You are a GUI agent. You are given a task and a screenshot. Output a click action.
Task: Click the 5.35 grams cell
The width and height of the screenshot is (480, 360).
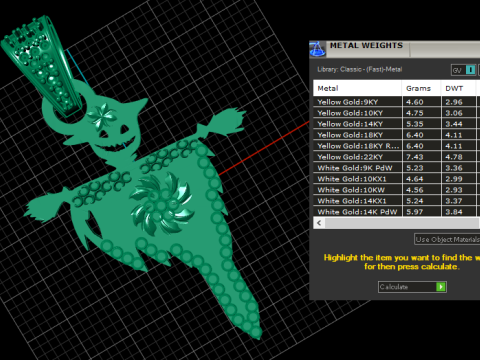click(421, 124)
